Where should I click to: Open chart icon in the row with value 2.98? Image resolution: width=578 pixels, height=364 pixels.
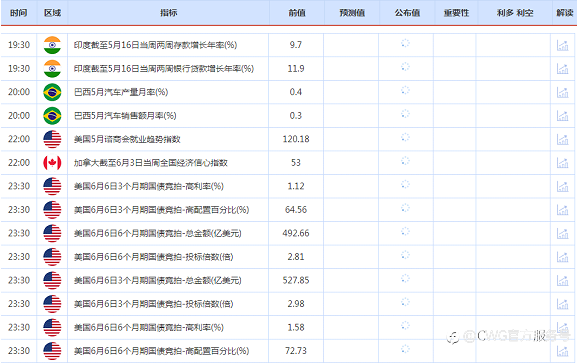click(x=562, y=304)
